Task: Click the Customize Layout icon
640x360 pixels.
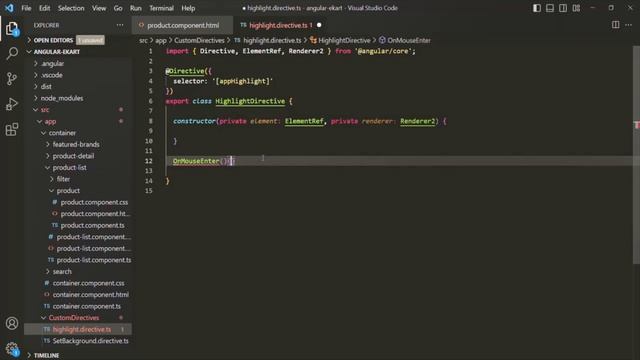Action: 576,8
